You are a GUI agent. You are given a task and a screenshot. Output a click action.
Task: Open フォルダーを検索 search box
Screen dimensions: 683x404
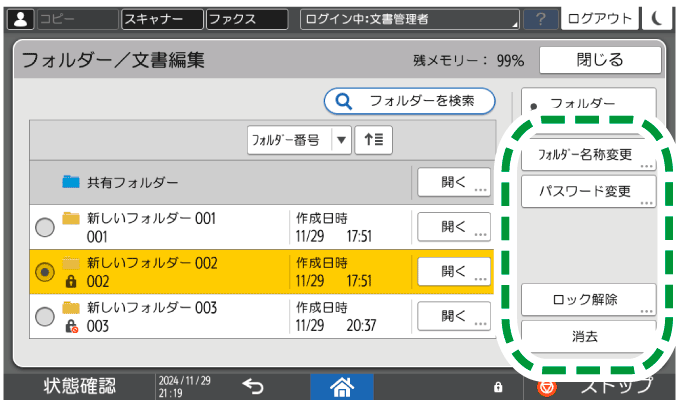point(409,101)
